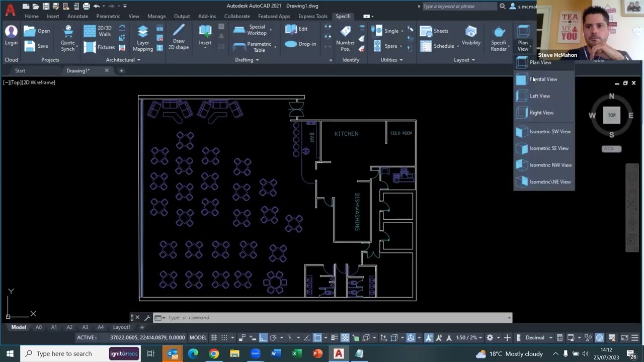Expand the Architectural panel dropdown
The height and width of the screenshot is (362, 644).
[x=138, y=60]
